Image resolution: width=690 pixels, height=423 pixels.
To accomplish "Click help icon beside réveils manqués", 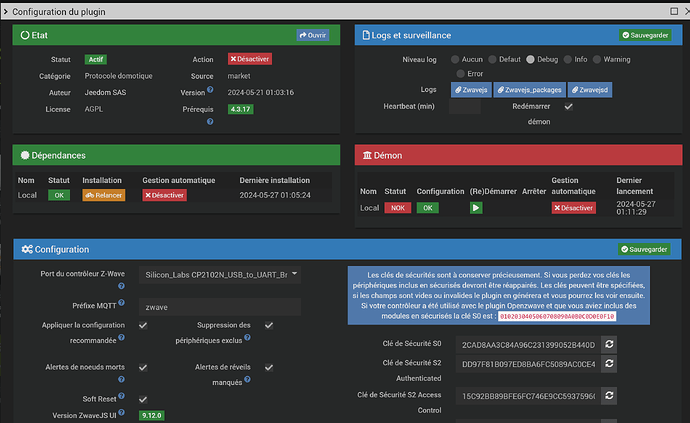I will 247,379.
